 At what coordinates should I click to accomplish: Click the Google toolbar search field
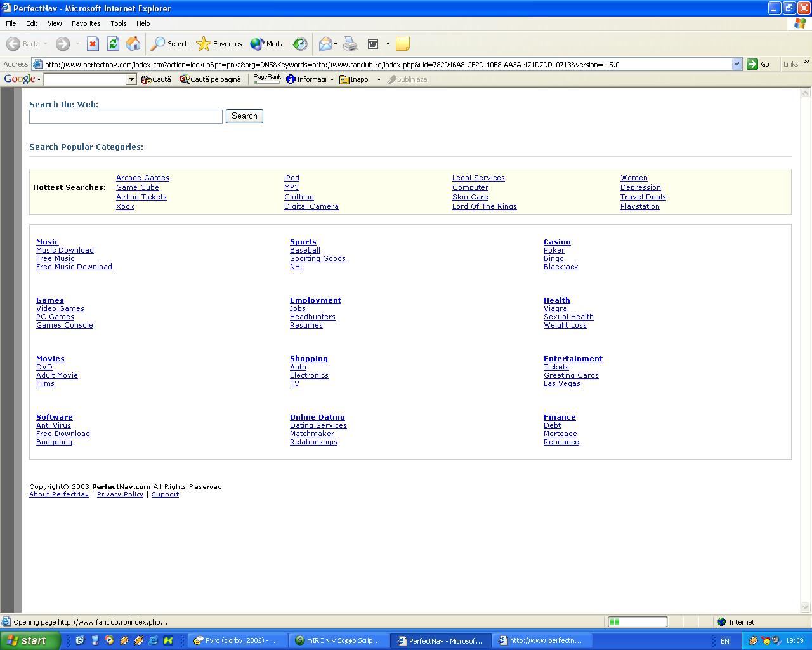pos(86,79)
